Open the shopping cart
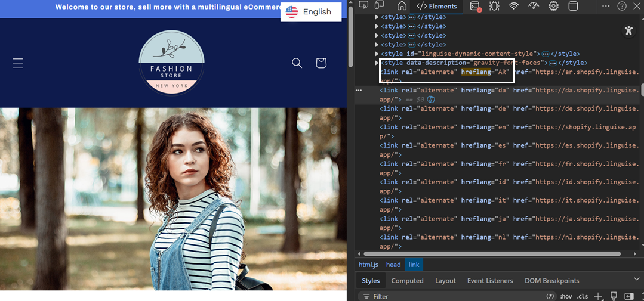 point(321,63)
